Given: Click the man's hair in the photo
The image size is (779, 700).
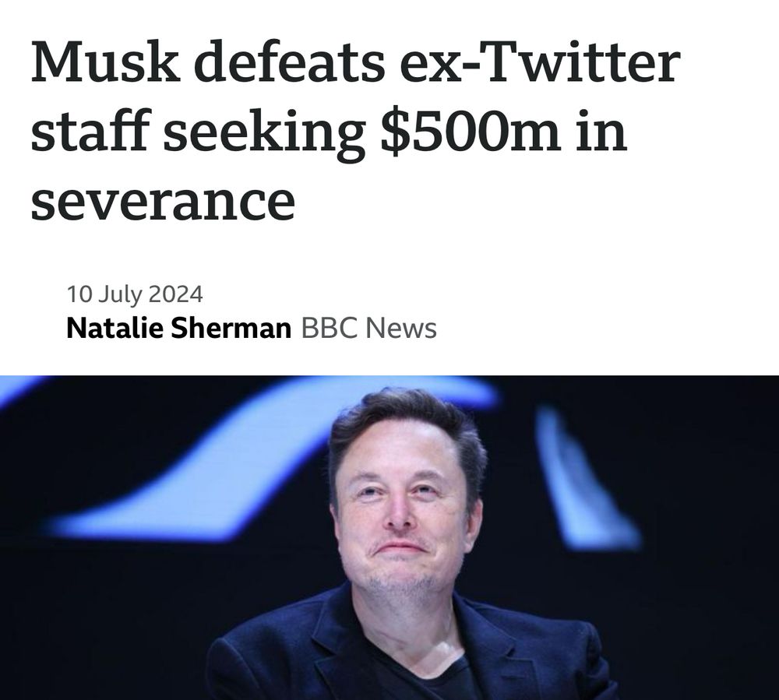Looking at the screenshot, I should click(x=405, y=422).
